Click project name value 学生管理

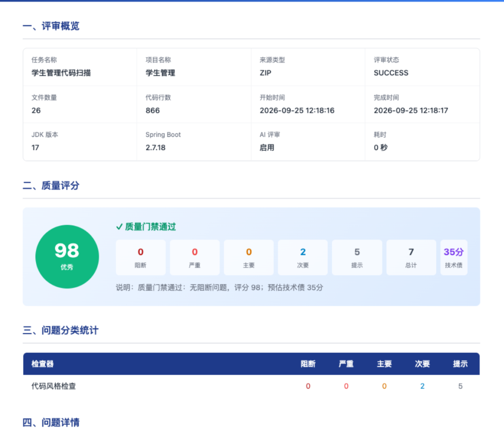tap(161, 73)
